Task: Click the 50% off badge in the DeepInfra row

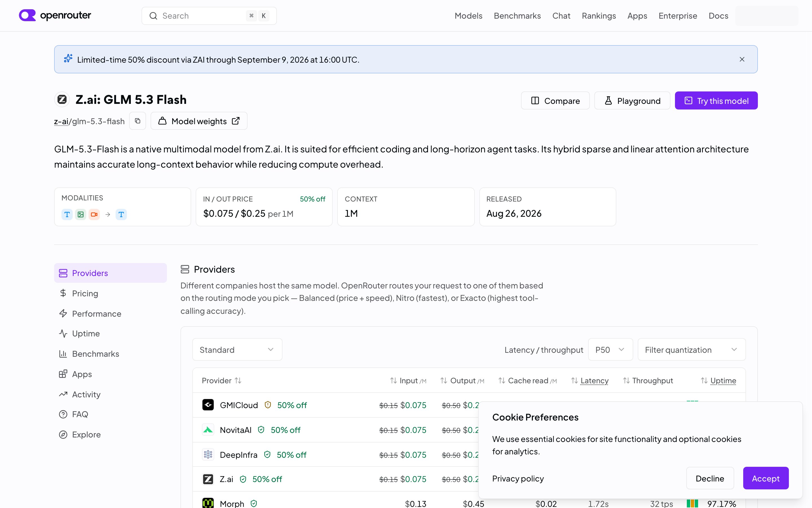Action: [292, 455]
